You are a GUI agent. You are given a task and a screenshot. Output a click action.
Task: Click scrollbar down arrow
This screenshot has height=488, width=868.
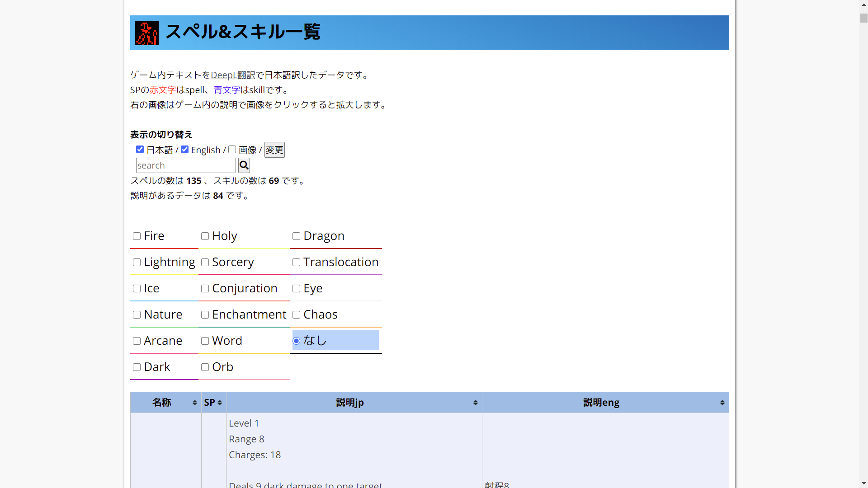(x=863, y=483)
